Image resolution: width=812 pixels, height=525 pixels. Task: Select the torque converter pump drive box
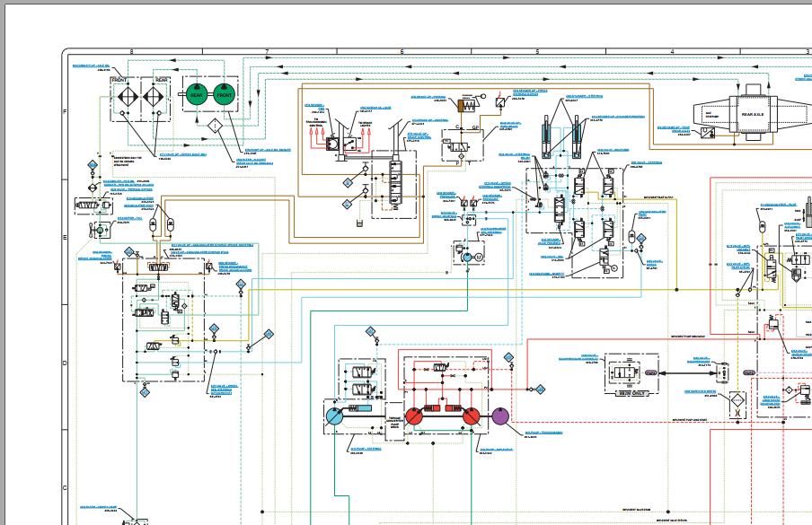tap(394, 422)
